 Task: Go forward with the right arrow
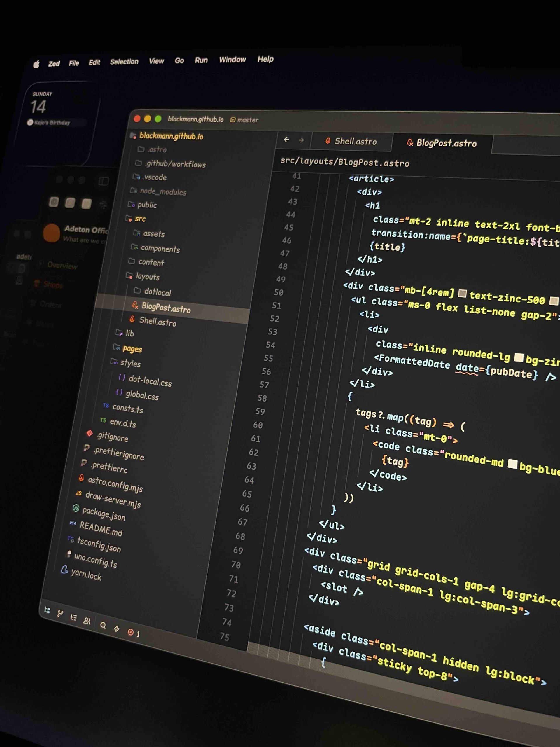pyautogui.click(x=301, y=140)
